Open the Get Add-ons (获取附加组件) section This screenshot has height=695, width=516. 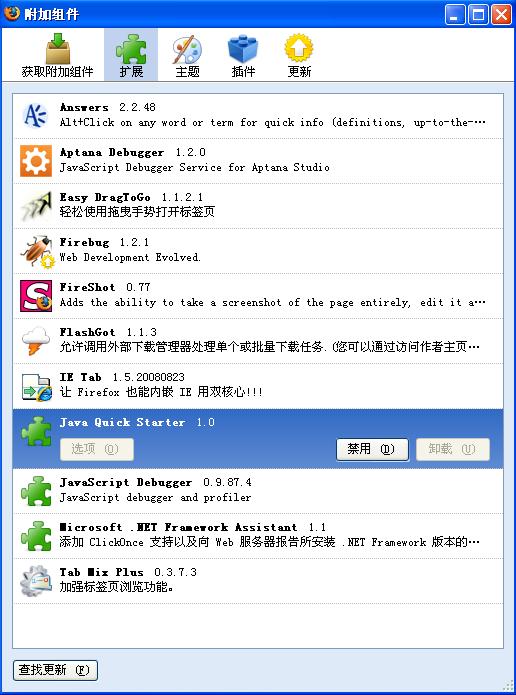point(58,55)
